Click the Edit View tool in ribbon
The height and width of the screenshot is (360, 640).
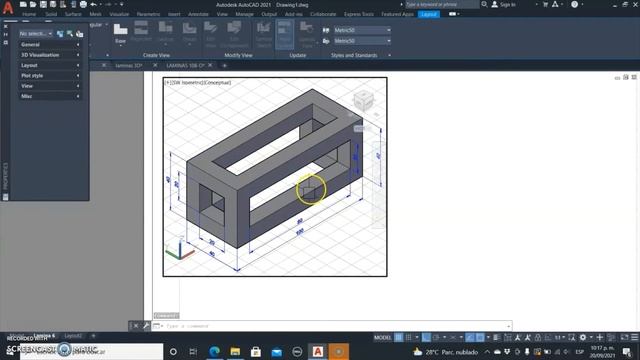(x=211, y=34)
